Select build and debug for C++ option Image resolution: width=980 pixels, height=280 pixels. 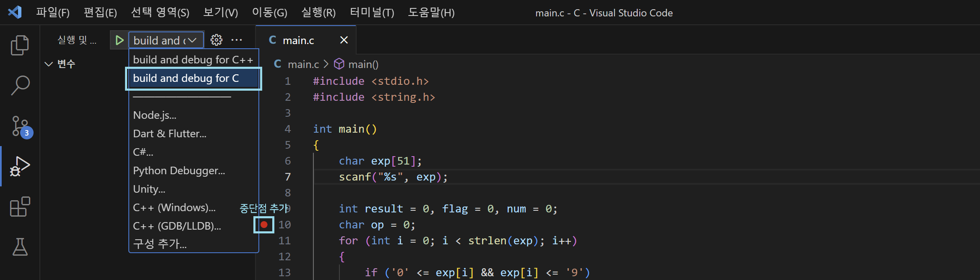(x=193, y=60)
